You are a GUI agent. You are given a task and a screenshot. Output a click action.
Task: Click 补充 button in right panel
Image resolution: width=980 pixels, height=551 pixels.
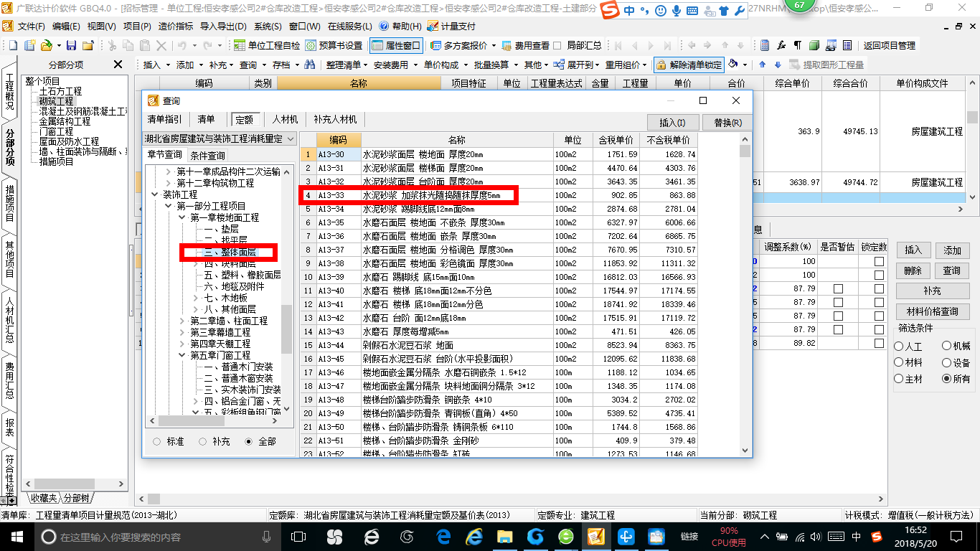coord(933,291)
